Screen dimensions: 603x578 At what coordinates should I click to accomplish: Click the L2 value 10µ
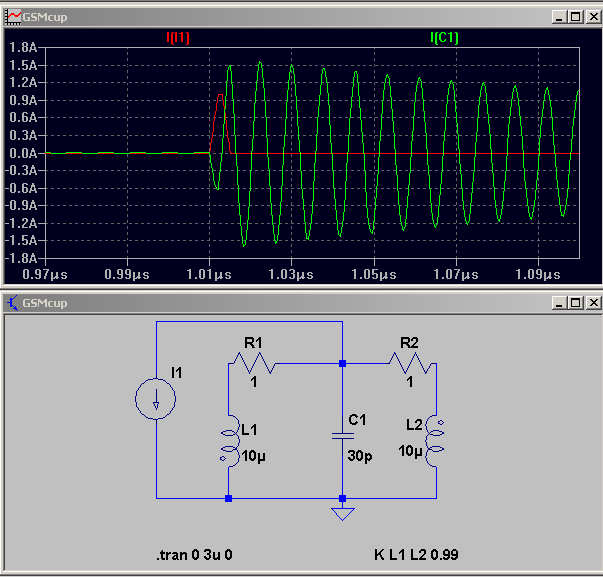coord(410,451)
